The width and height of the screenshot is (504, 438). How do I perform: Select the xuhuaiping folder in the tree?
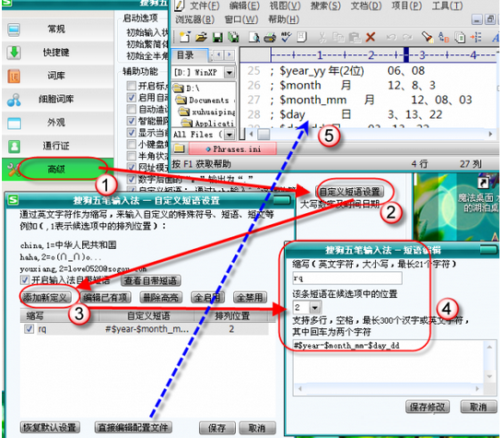click(x=207, y=112)
